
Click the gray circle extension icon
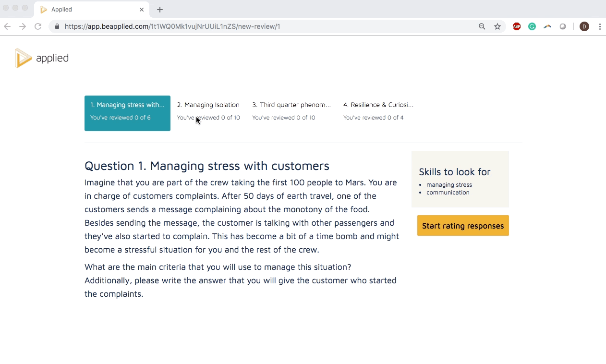pyautogui.click(x=563, y=26)
